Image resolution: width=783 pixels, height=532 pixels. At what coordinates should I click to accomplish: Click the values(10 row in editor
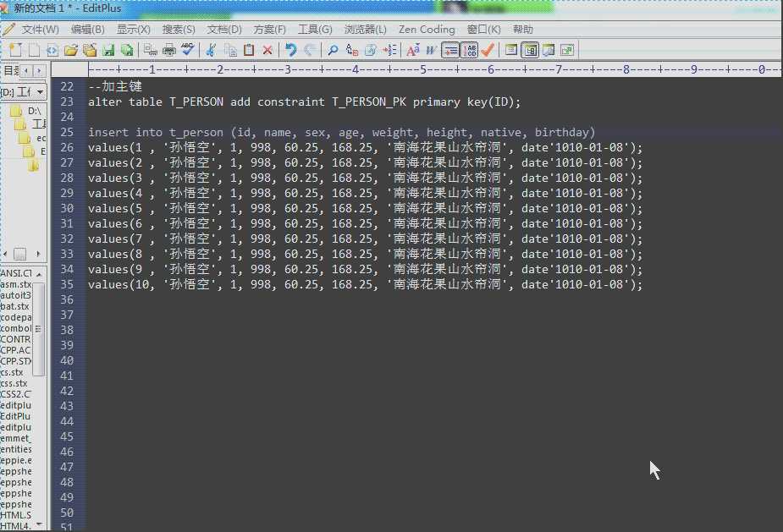coord(365,285)
